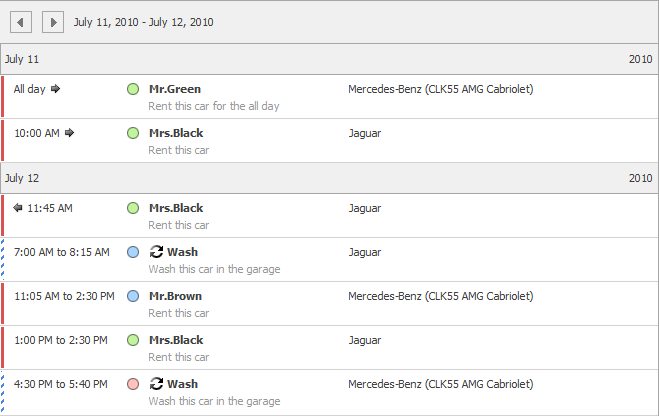Screen dimensions: 659x416
Task: Click pink status circle on 4:30 PM Wash
Action: point(133,384)
